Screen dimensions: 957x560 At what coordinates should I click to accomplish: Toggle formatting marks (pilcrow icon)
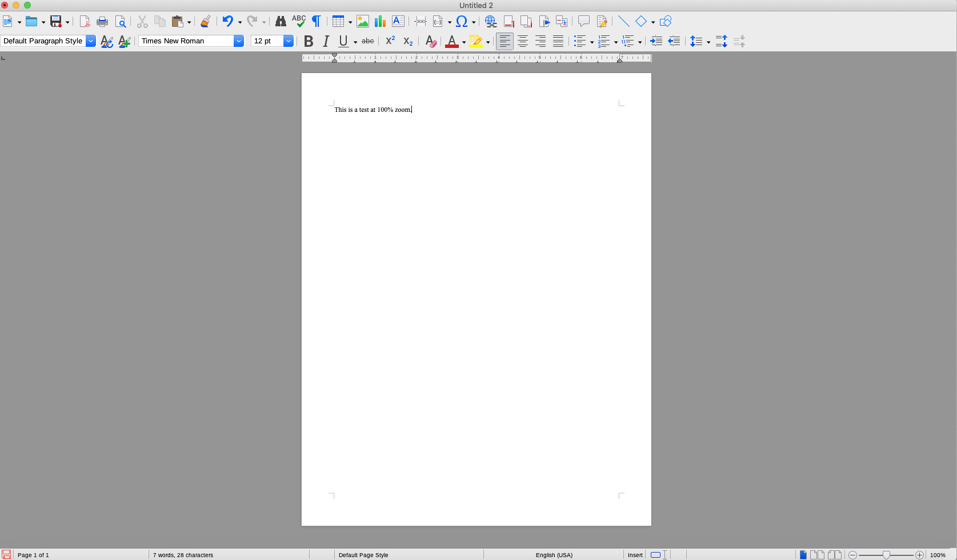[x=316, y=22]
